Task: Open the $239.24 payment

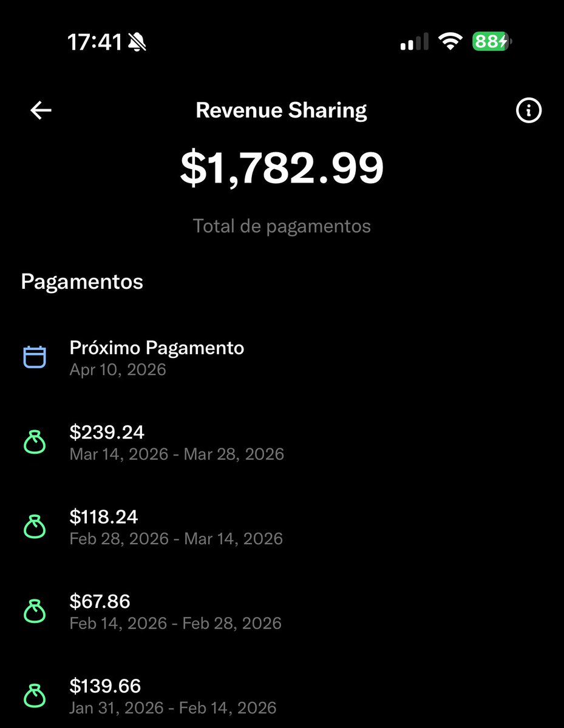Action: tap(282, 442)
